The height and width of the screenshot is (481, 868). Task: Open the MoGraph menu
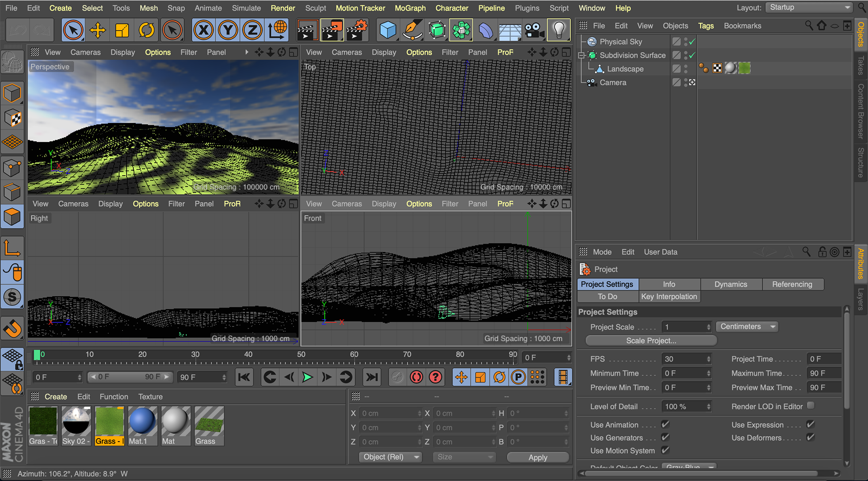410,8
